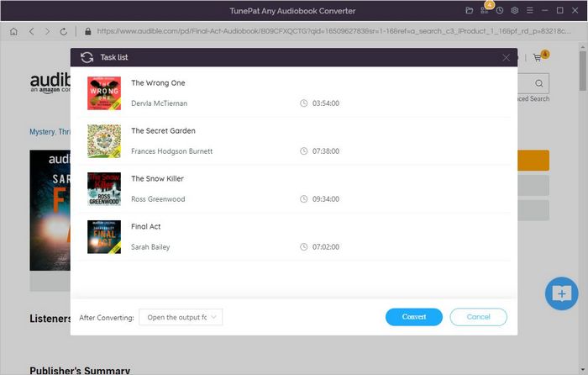Viewport: 588px width, 375px height.
Task: Click the title Final Act in list
Action: pos(145,226)
